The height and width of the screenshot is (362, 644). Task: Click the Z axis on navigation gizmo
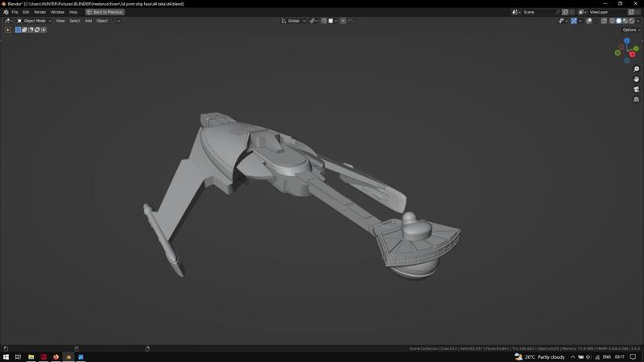(x=627, y=41)
